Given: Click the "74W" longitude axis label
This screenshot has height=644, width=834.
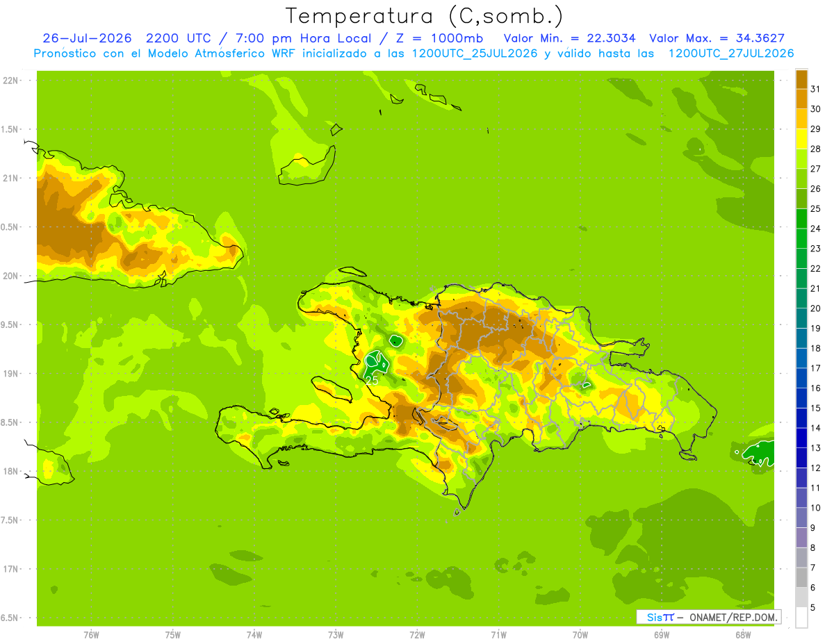Looking at the screenshot, I should pyautogui.click(x=254, y=635).
